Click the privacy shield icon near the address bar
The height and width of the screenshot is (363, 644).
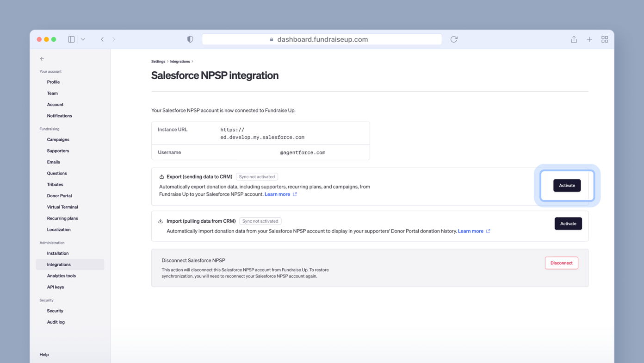coord(190,39)
